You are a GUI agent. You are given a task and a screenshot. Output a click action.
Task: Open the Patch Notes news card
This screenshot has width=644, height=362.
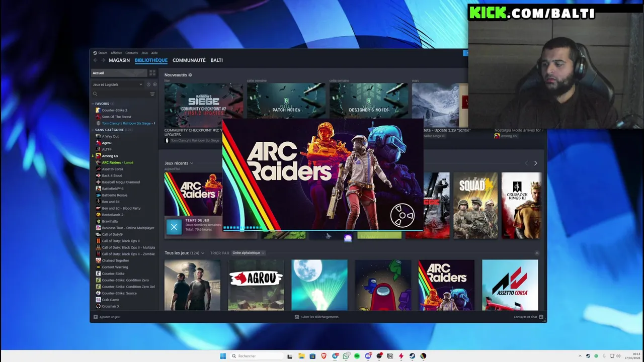pos(286,102)
